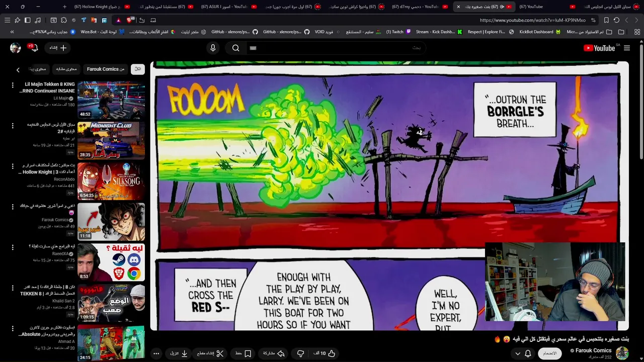Open YouTube guide hamburger menu
644x362 pixels.
[x=627, y=48]
